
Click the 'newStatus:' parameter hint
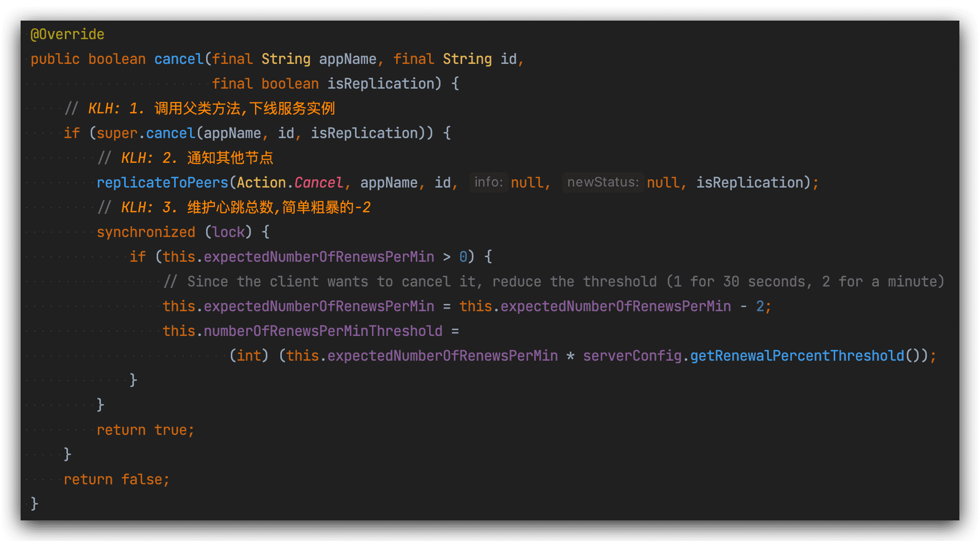pos(603,182)
